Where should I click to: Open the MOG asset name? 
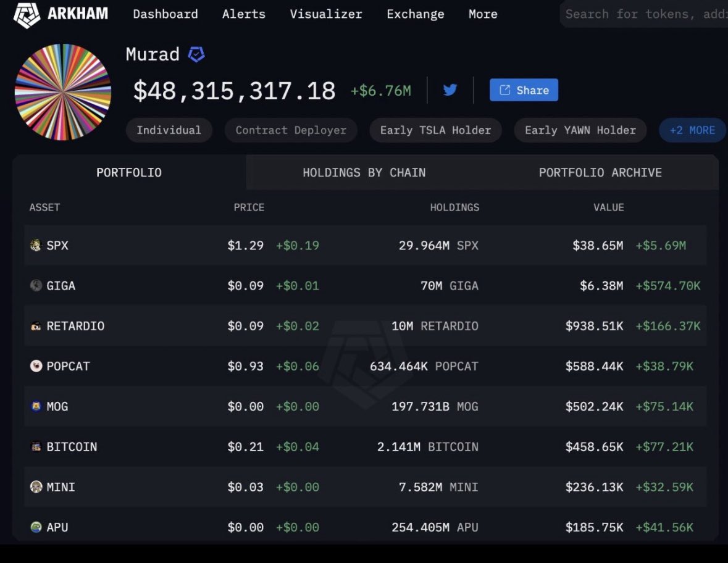(x=57, y=407)
